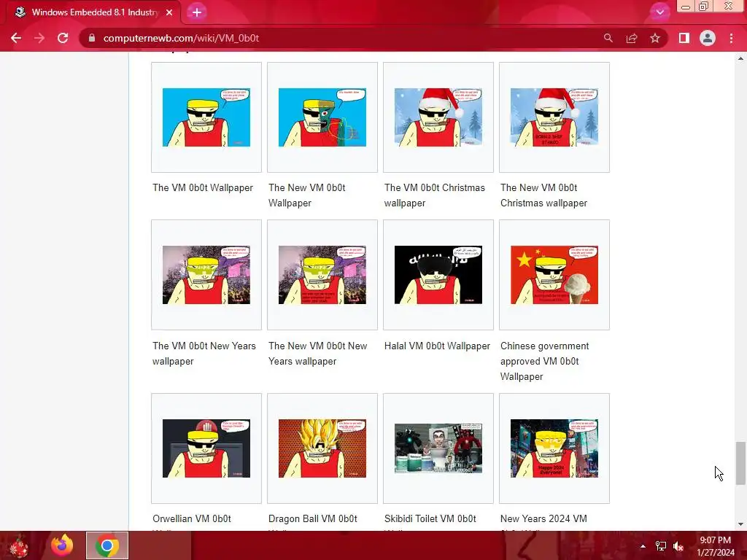Click caption 'Orwellian VM 0b0t'
The width and height of the screenshot is (747, 560).
pos(192,518)
